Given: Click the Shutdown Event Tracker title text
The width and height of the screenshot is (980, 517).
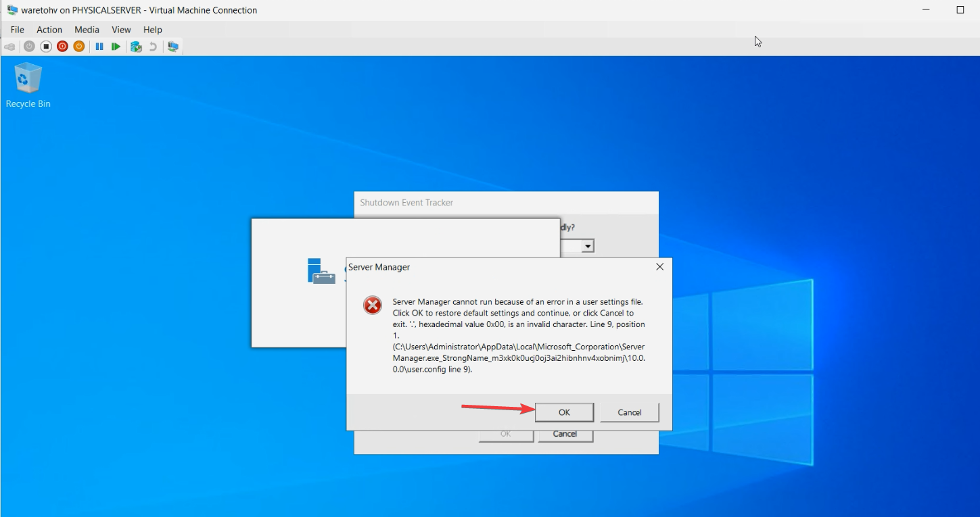Looking at the screenshot, I should point(406,203).
